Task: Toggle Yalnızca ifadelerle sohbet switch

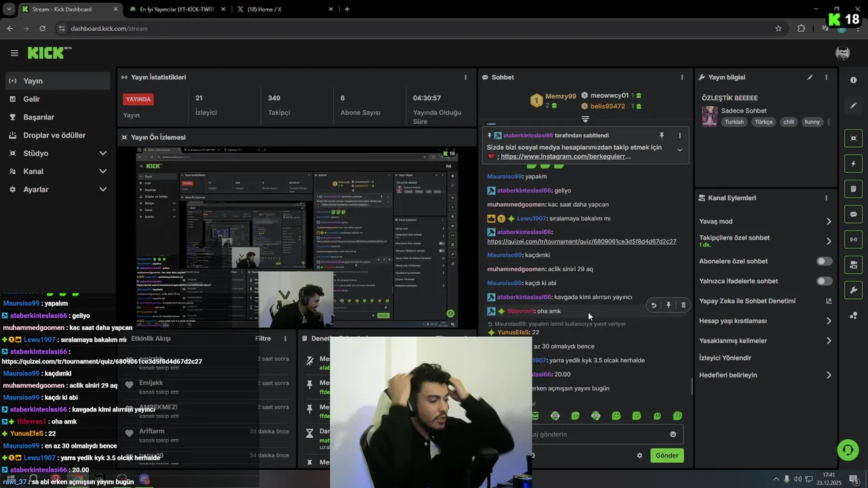Action: pyautogui.click(x=825, y=281)
